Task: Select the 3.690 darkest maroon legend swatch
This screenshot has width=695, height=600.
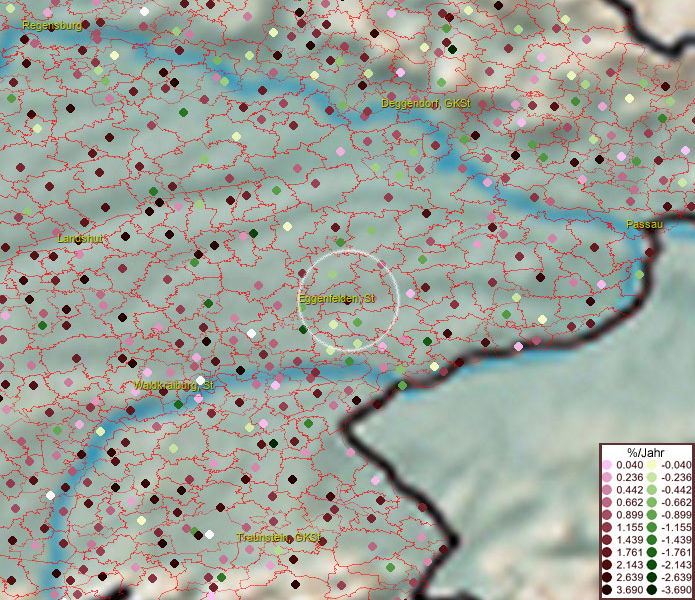Action: tap(607, 591)
